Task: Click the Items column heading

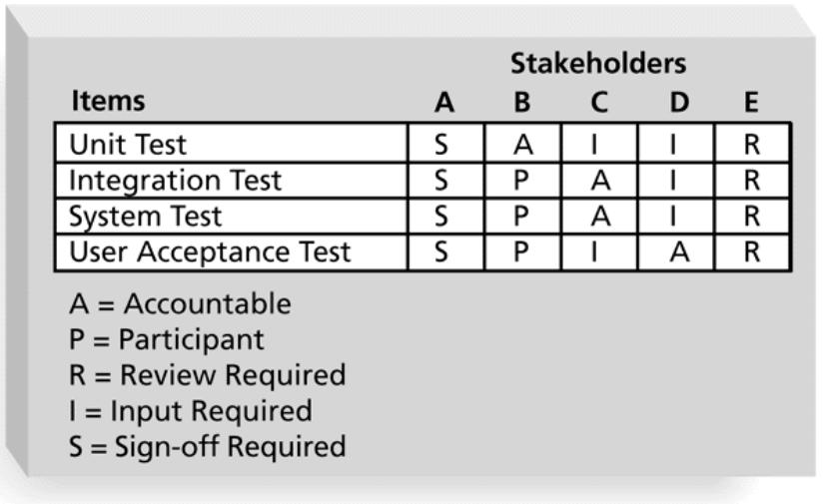Action: 107,101
